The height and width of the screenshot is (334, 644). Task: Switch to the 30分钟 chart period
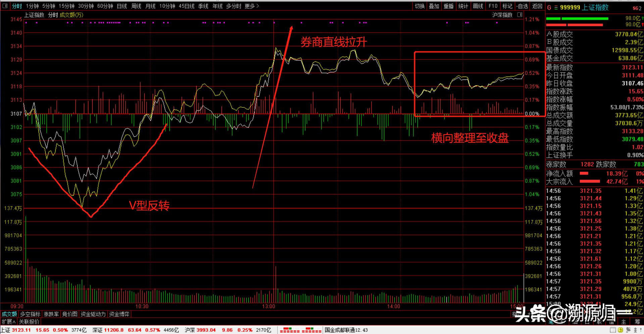coord(86,6)
